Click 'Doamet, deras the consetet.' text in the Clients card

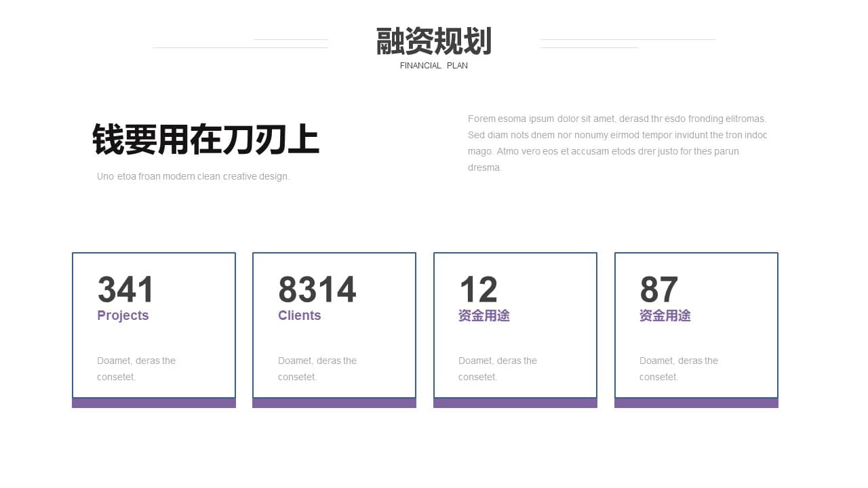click(x=317, y=369)
